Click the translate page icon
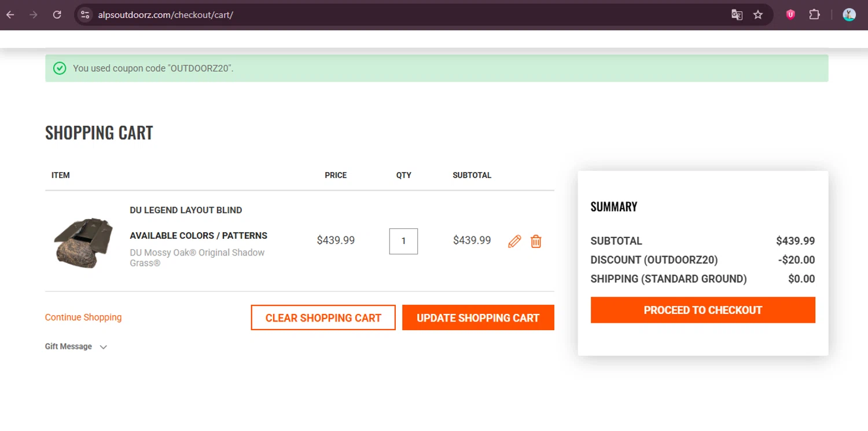Screen dimensions: 868x431 (737, 14)
